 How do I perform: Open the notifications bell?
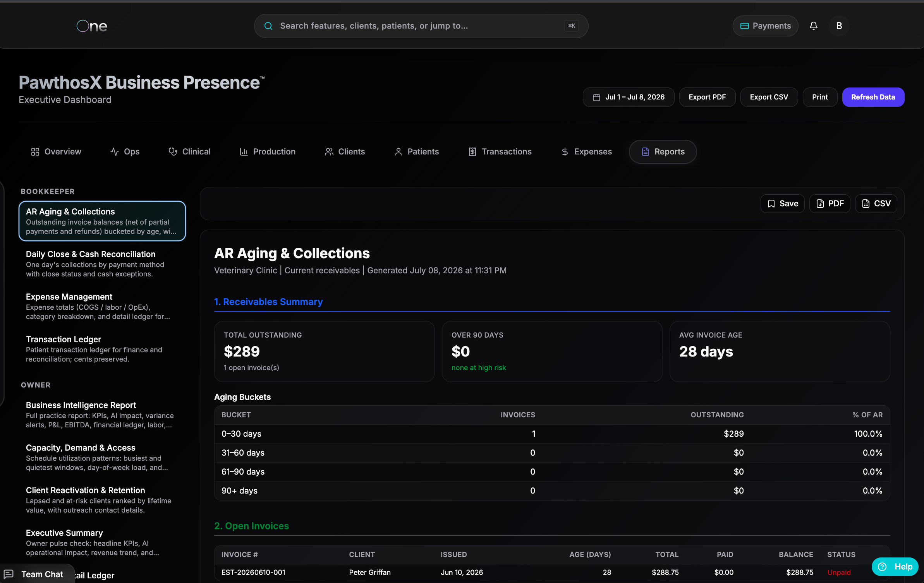tap(814, 26)
